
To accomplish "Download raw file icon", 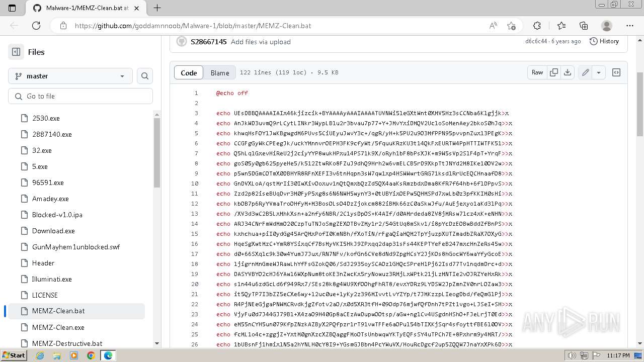I will pyautogui.click(x=568, y=72).
